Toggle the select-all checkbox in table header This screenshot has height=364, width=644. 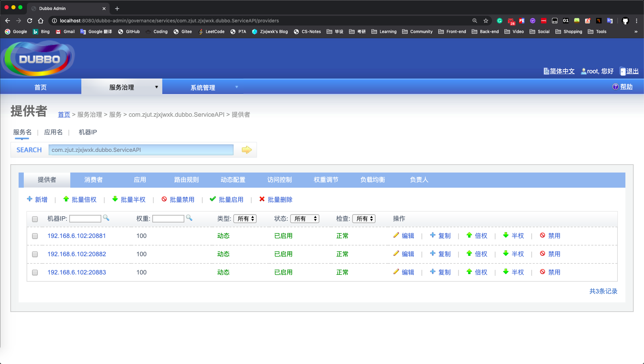(x=35, y=219)
